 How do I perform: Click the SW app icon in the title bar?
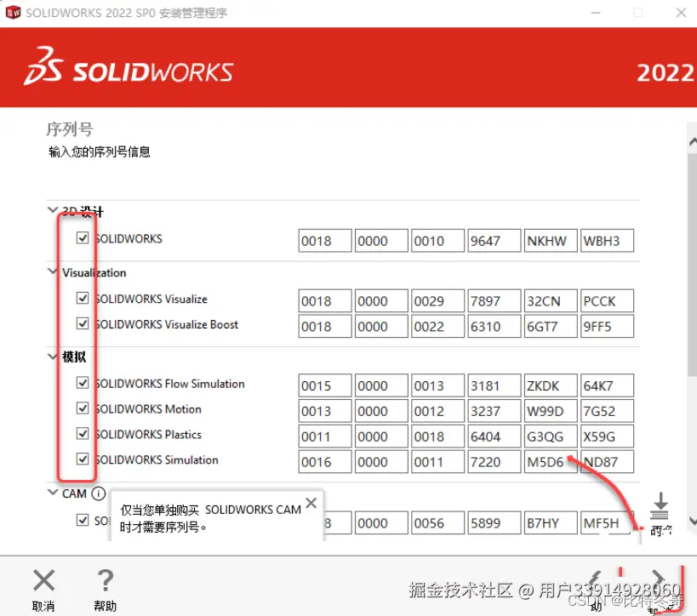(x=13, y=12)
